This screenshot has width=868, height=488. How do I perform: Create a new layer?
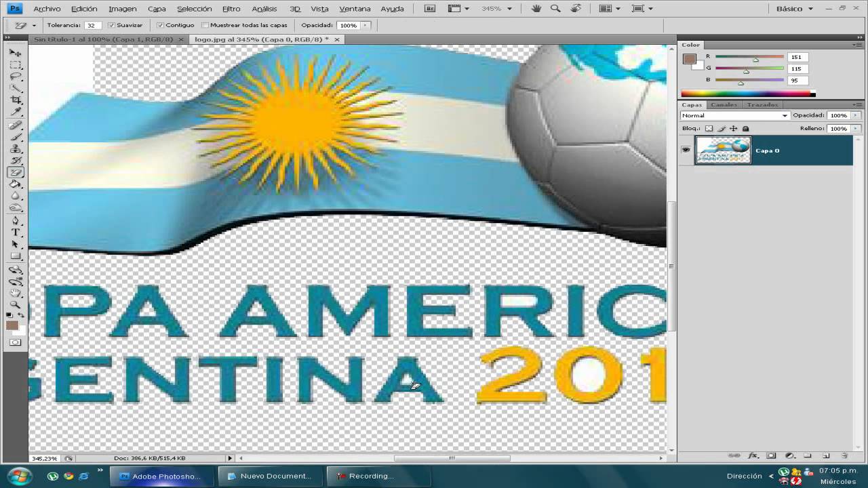[x=826, y=455]
